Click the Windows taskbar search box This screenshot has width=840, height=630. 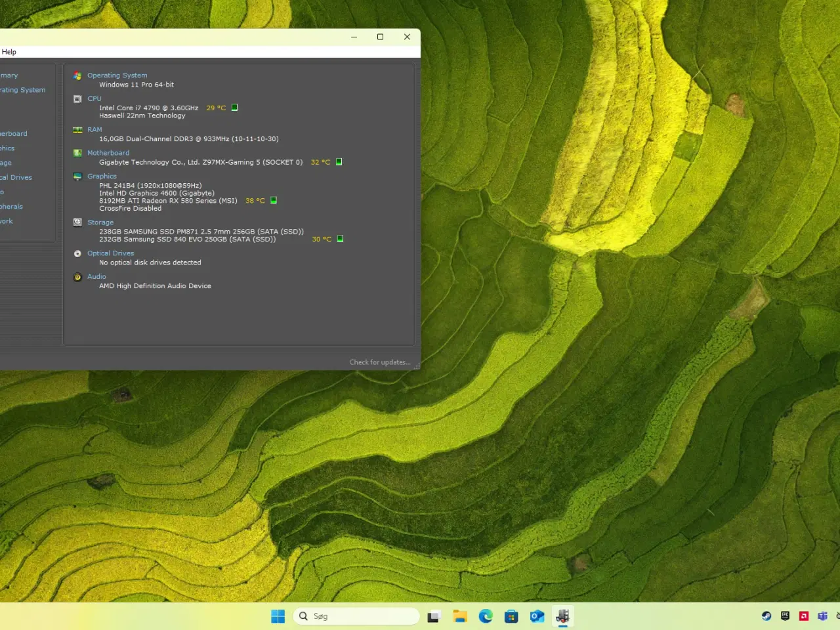pyautogui.click(x=356, y=616)
